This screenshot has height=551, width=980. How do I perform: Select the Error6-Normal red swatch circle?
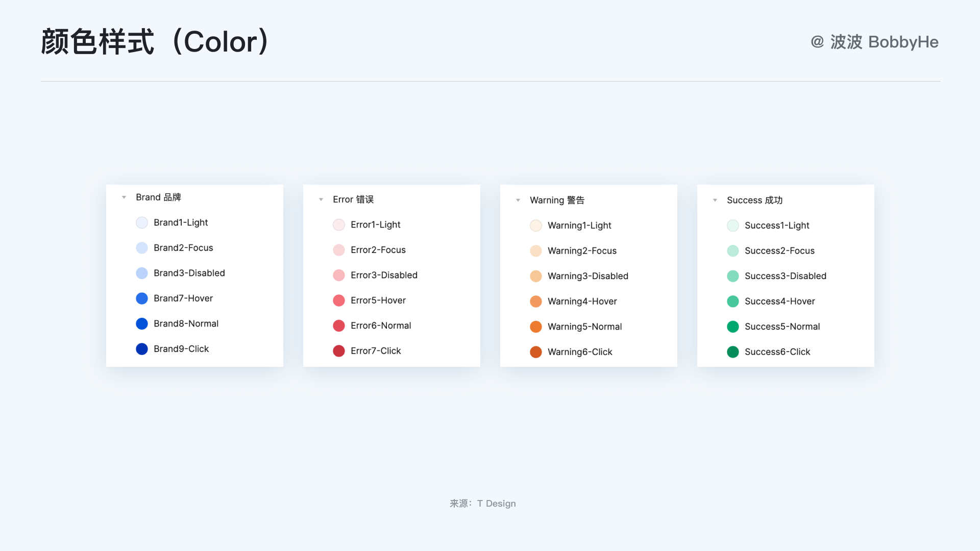pyautogui.click(x=339, y=326)
